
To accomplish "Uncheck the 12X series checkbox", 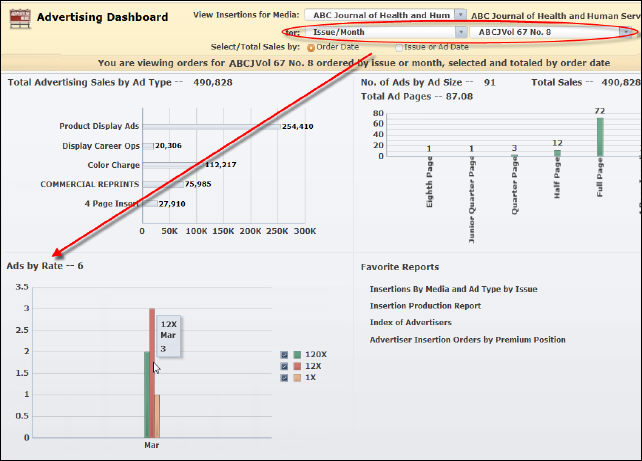I will coord(287,366).
